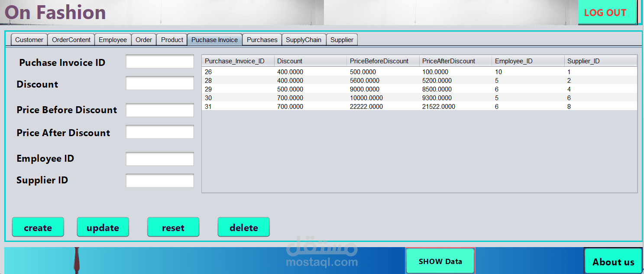The height and width of the screenshot is (274, 644).
Task: Click the reset button
Action: (173, 227)
